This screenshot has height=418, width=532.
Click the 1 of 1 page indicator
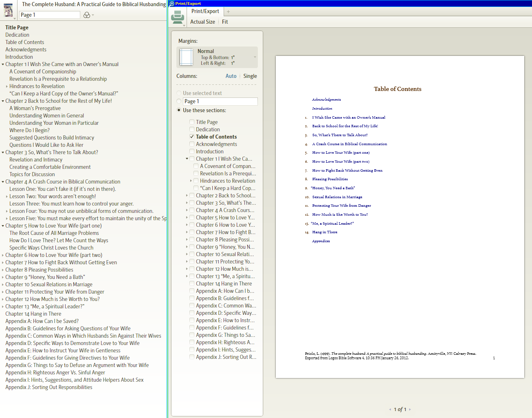click(400, 409)
